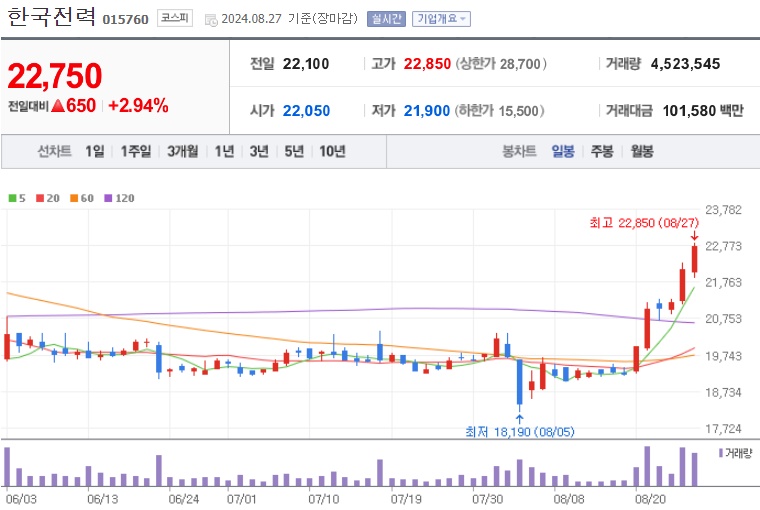Click the 선차트 section label
760x510 pixels.
55,151
